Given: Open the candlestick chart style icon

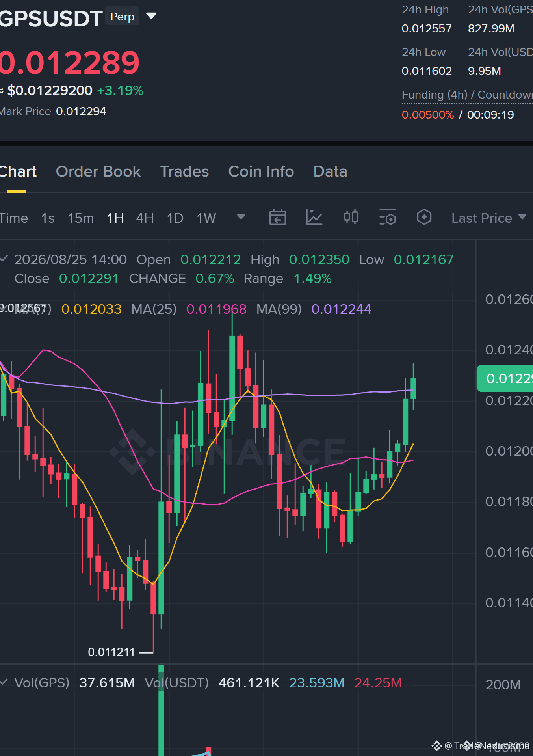Looking at the screenshot, I should click(351, 217).
